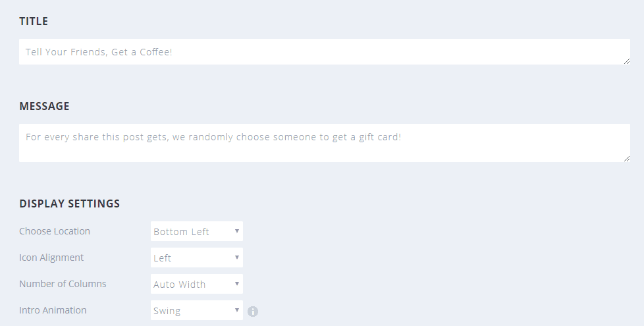Screen dimensions: 644x326
Task: Click the arrow on the Bottom Left dropdown
Action: coord(237,231)
